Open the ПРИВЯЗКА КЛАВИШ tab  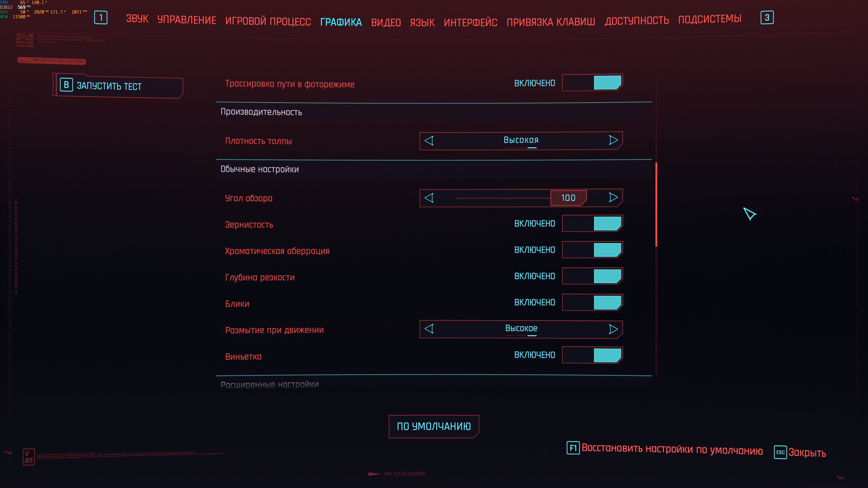click(x=551, y=22)
